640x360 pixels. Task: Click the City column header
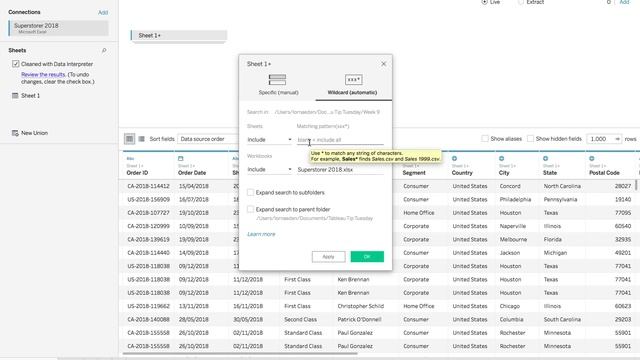tap(504, 173)
